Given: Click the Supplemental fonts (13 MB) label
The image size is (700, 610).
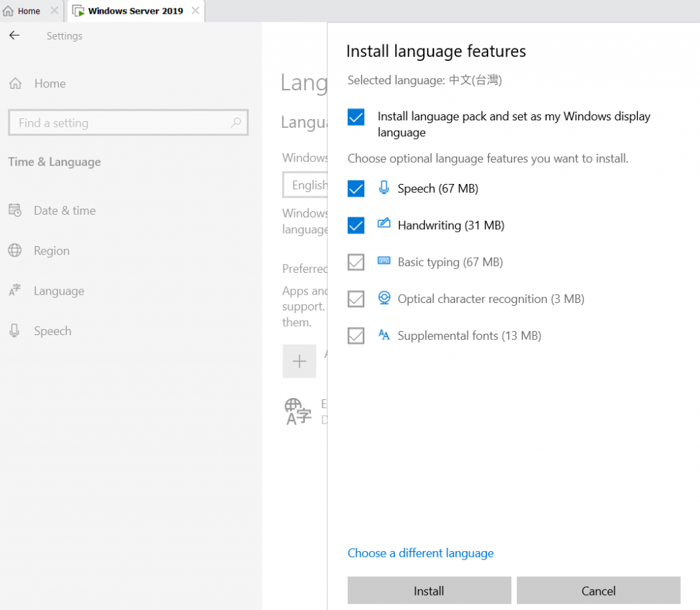Looking at the screenshot, I should 469,336.
